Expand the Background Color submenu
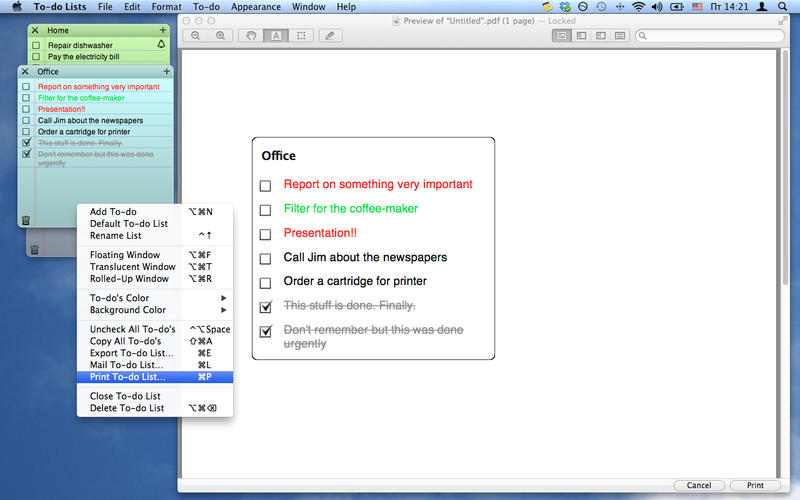The height and width of the screenshot is (500, 800). tap(155, 310)
